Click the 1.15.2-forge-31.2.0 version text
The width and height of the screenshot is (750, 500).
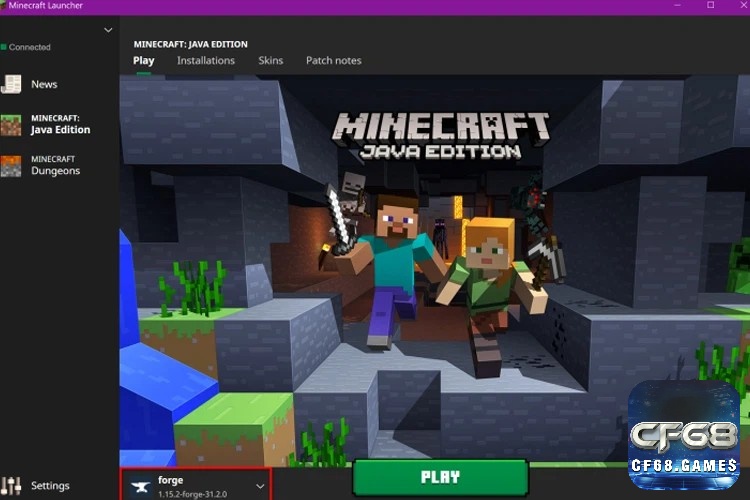193,494
